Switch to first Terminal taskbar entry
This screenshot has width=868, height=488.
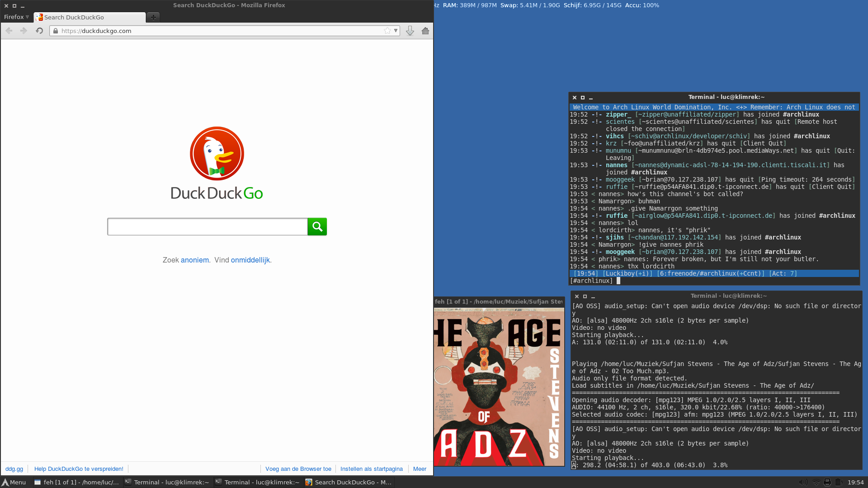click(167, 482)
